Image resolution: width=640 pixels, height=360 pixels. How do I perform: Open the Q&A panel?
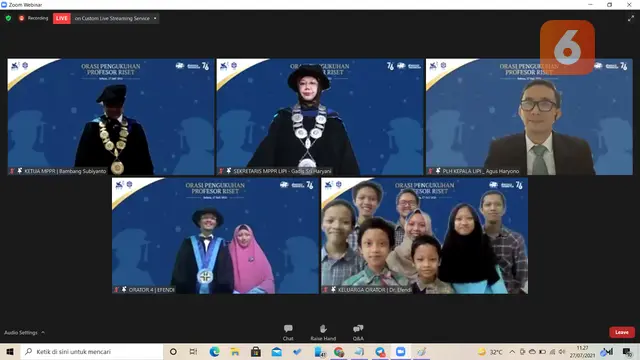point(358,332)
